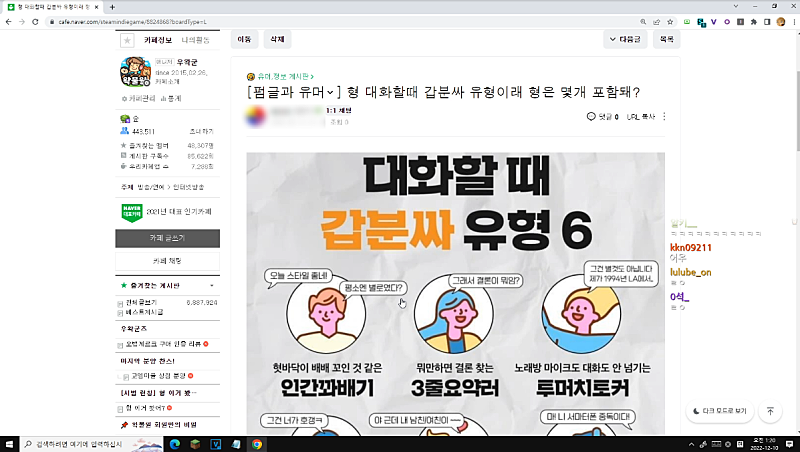The width and height of the screenshot is (800, 452).
Task: Open the 베스트게시글 board
Action: click(145, 312)
